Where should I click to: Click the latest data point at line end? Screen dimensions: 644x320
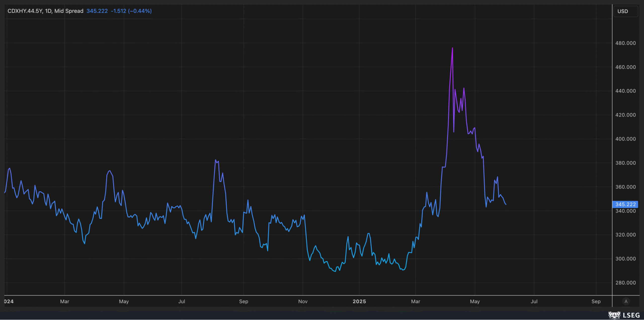pyautogui.click(x=506, y=204)
